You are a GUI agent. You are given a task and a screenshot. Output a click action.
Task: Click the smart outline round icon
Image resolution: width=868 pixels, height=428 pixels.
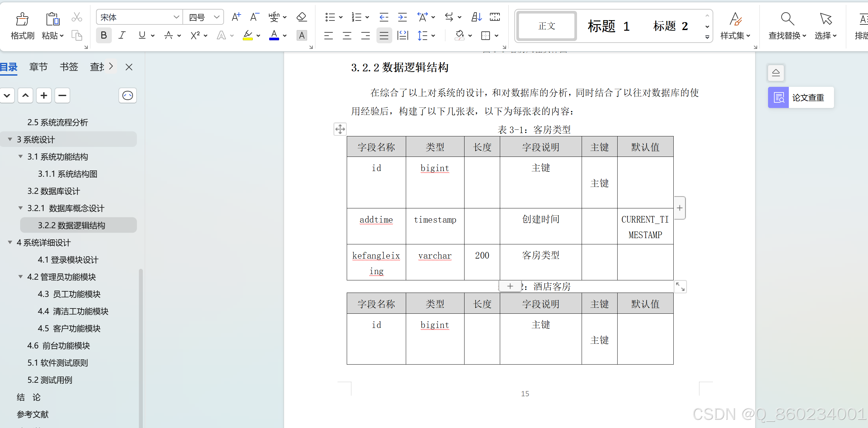(x=128, y=95)
